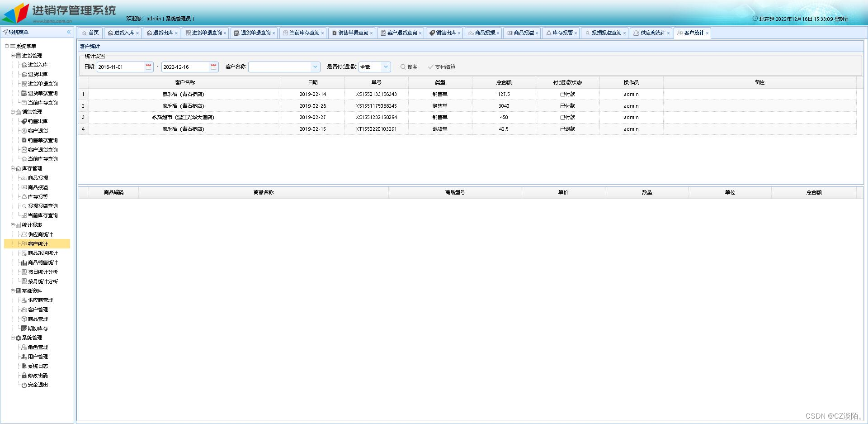The height and width of the screenshot is (424, 868).
Task: Open start date calendar picker icon
Action: pos(148,67)
